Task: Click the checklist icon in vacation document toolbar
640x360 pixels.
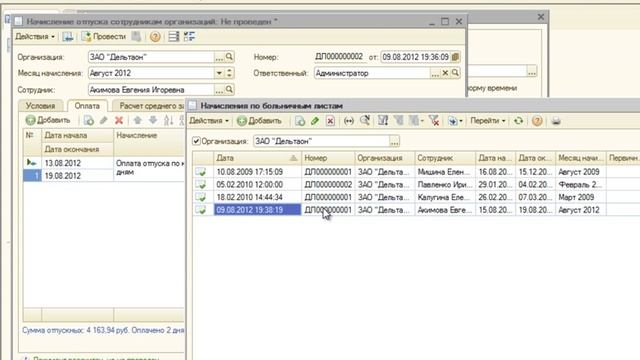Action: (189, 37)
